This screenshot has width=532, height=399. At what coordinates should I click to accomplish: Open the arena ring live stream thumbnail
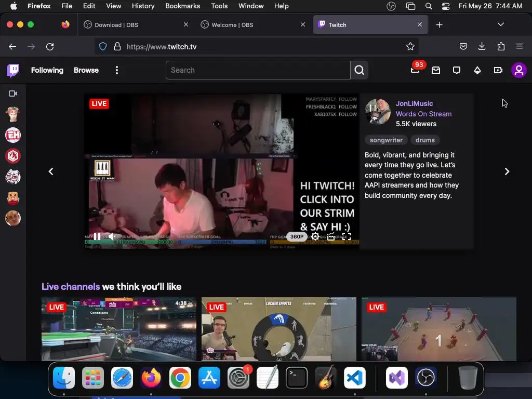[x=438, y=329]
